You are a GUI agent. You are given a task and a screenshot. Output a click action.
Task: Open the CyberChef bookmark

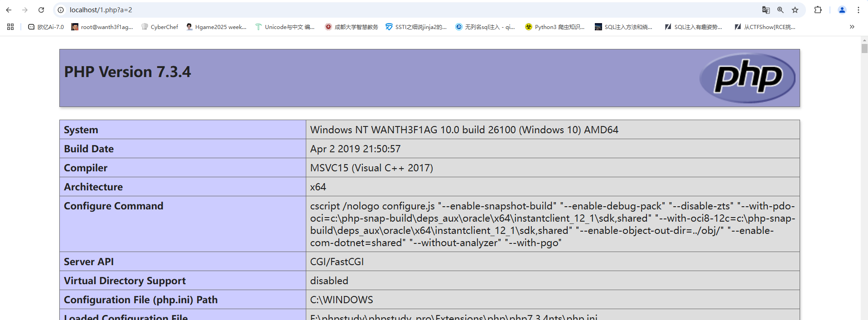[x=159, y=27]
